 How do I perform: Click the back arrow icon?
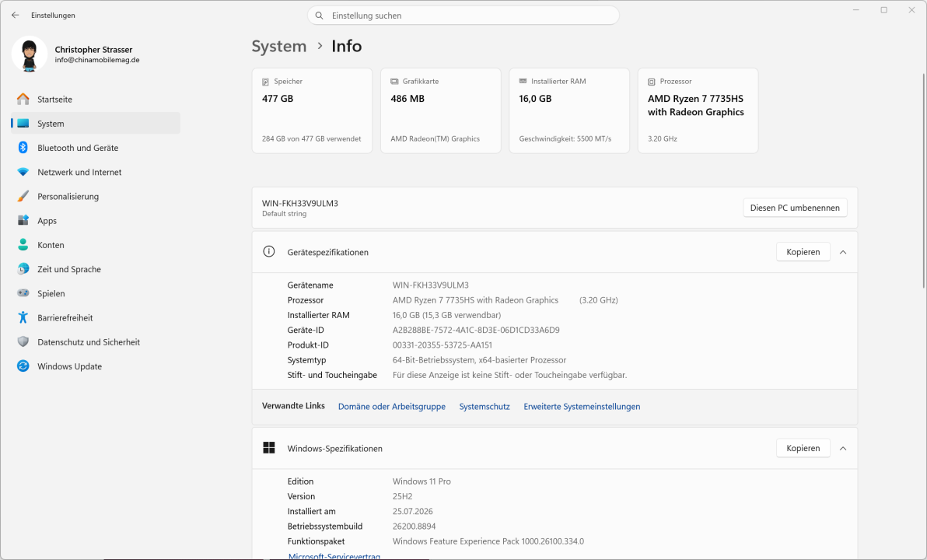click(16, 16)
